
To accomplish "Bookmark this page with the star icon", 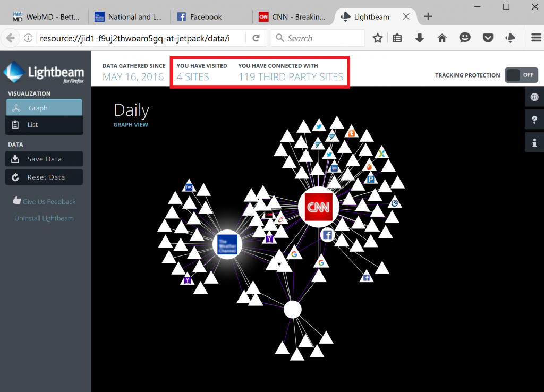I will 378,38.
